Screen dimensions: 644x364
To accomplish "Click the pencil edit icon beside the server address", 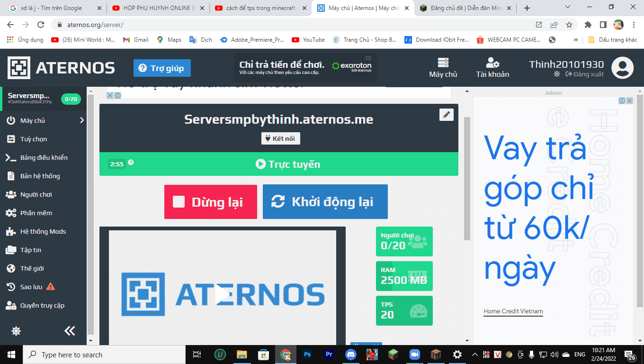I will click(x=446, y=115).
